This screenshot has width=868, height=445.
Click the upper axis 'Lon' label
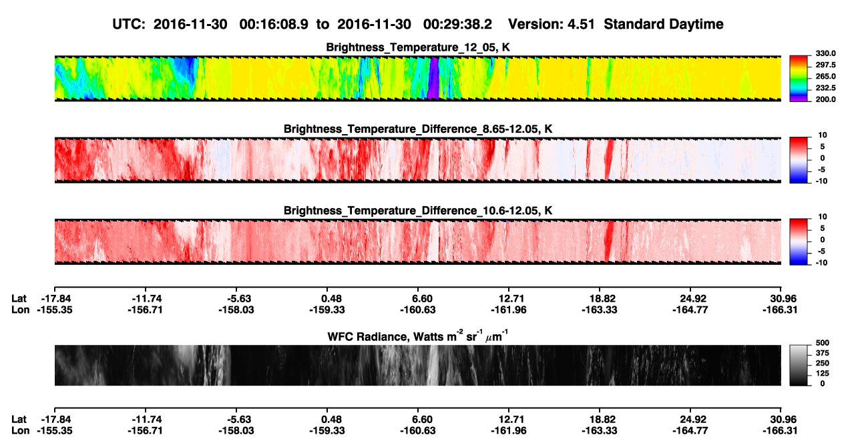coord(21,310)
